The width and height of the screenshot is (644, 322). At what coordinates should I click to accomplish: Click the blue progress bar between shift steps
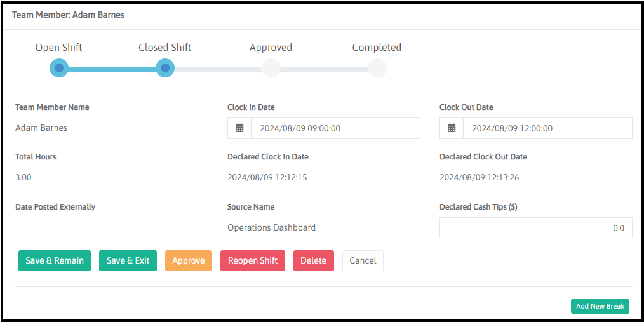click(112, 69)
